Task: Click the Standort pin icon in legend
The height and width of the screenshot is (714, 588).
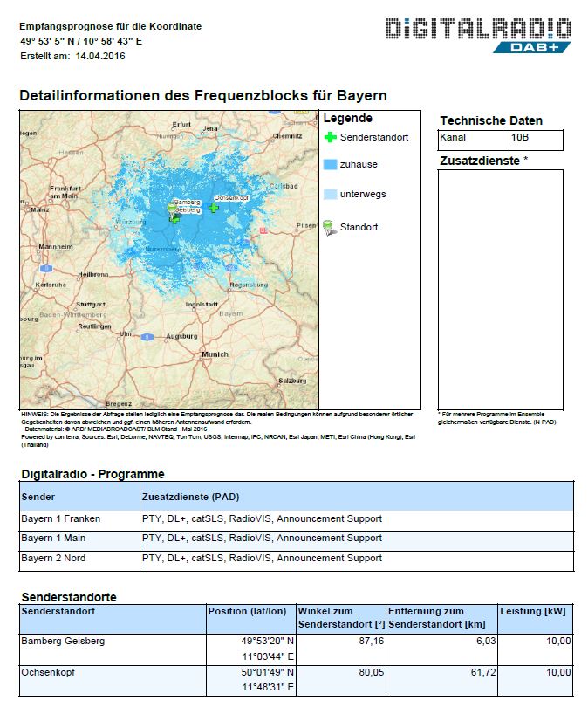Action: [329, 227]
